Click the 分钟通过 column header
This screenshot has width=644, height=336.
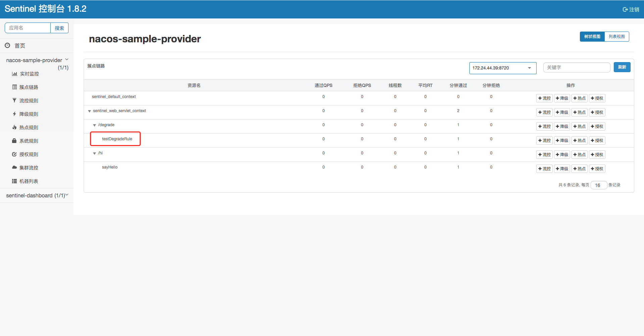tap(458, 85)
